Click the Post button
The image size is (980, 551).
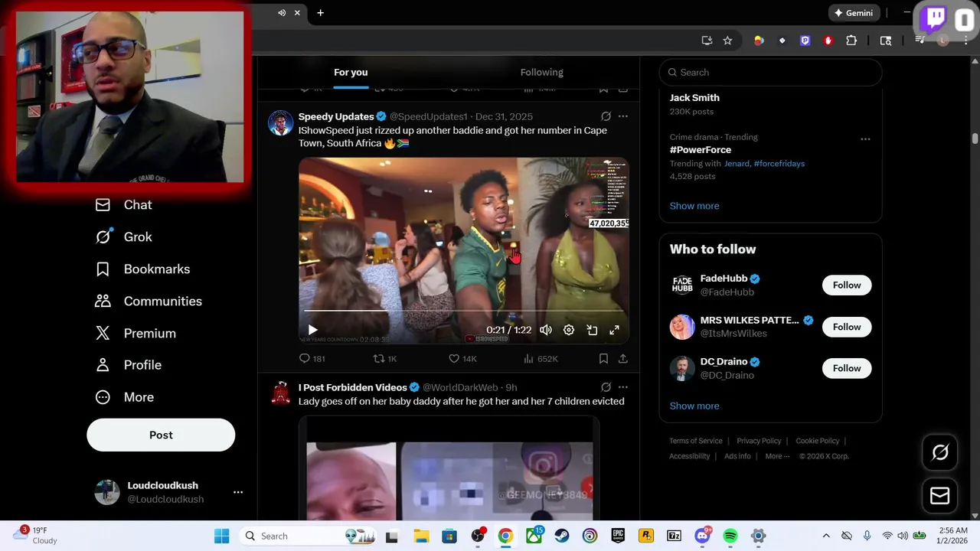pos(161,435)
